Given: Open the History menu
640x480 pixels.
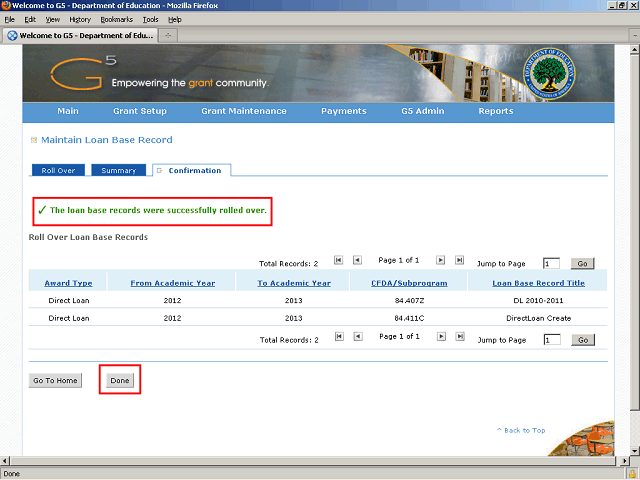Looking at the screenshot, I should 80,19.
